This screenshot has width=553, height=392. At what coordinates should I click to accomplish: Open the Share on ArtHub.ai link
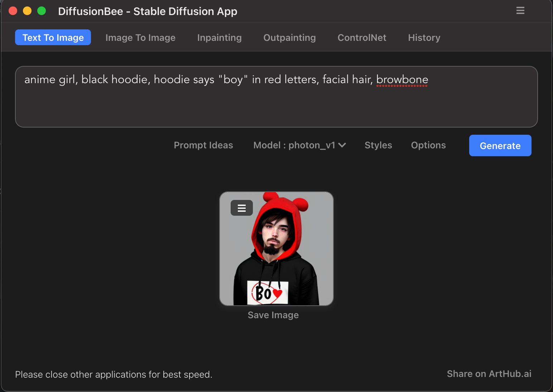point(489,374)
